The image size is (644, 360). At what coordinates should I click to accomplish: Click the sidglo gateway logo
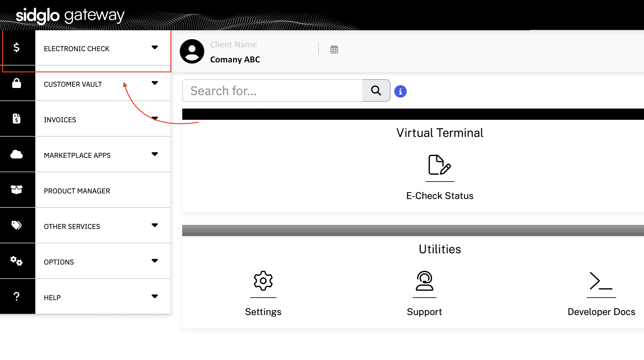(70, 15)
